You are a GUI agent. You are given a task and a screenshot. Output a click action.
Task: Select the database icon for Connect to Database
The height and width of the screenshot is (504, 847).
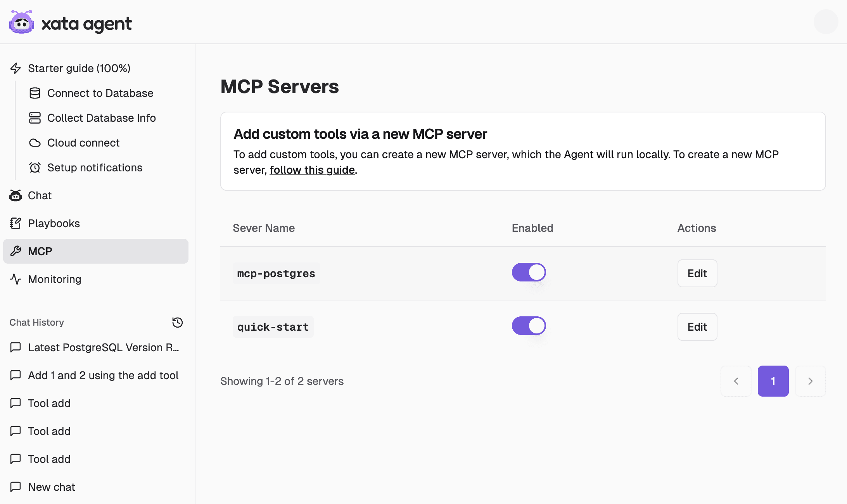click(x=35, y=93)
